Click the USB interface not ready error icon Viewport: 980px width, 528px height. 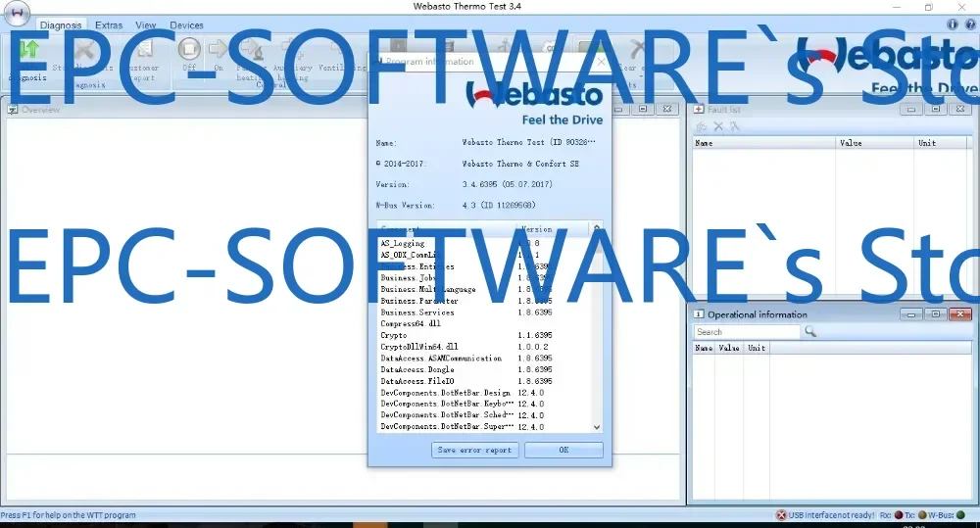(x=781, y=515)
